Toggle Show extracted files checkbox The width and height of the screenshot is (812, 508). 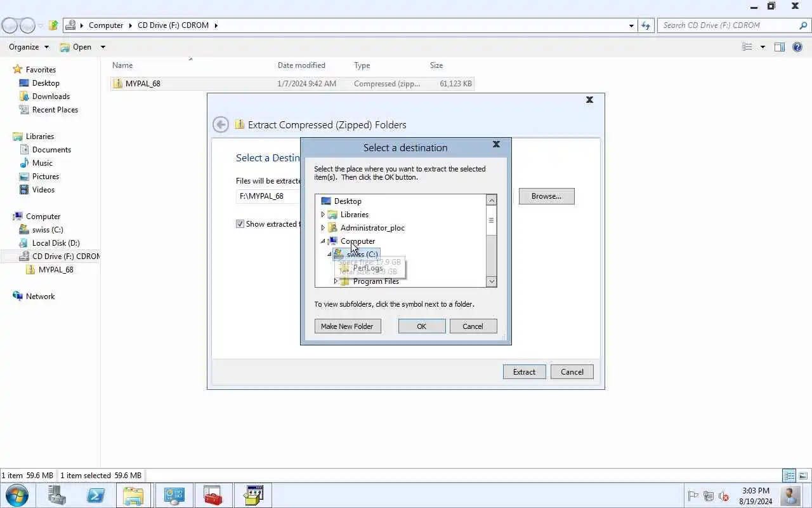[x=240, y=224]
